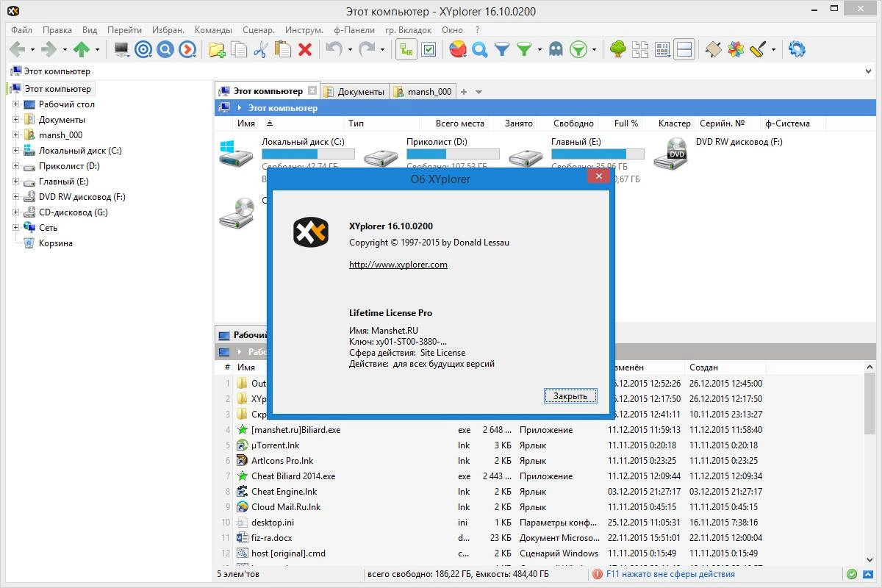
Task: Open the http://www.xyplorer.com link
Action: (x=398, y=265)
